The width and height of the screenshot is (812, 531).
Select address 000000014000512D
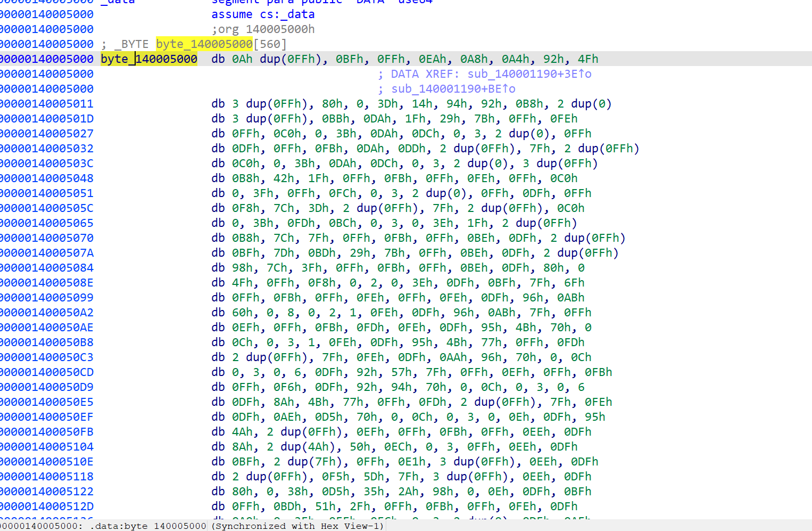(x=47, y=507)
